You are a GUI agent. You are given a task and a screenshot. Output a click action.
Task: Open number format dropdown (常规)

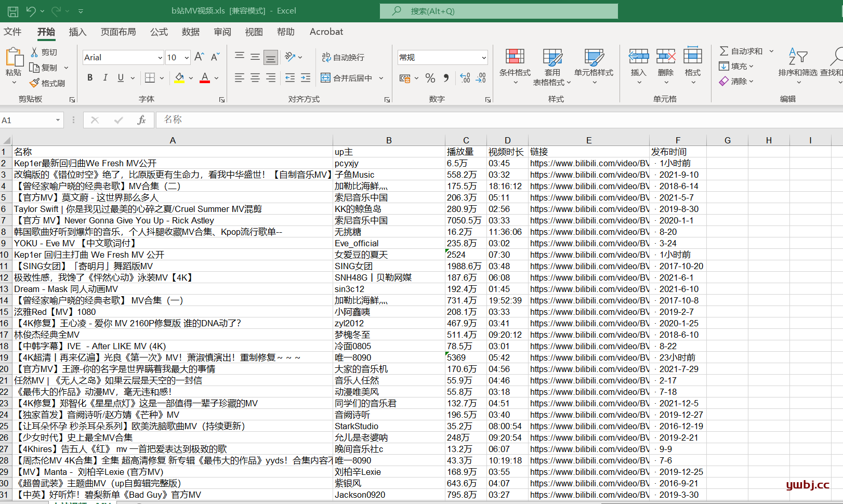[x=484, y=58]
